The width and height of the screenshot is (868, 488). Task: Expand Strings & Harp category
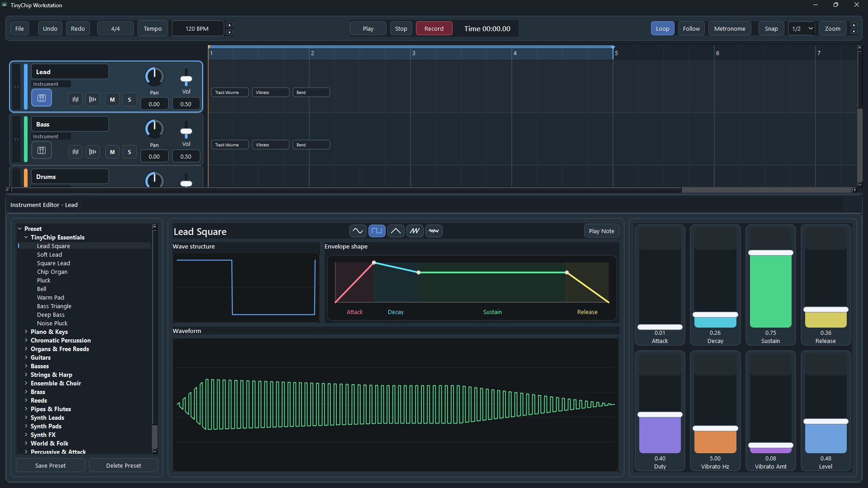pyautogui.click(x=26, y=375)
